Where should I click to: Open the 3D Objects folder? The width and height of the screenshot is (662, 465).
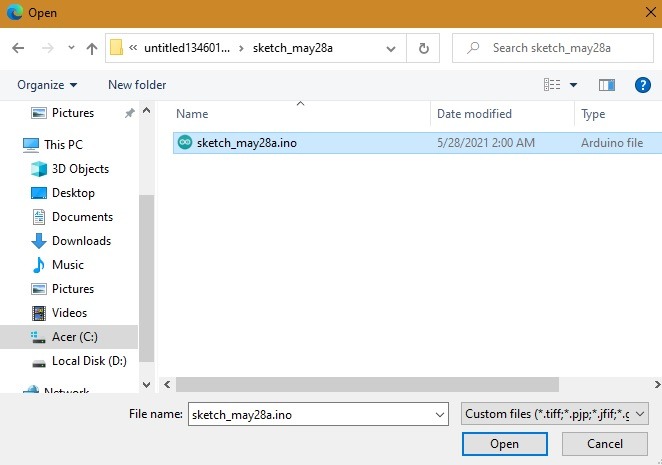[80, 169]
